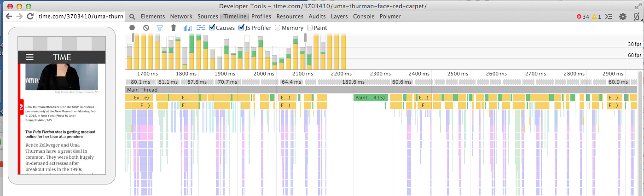
Task: Click the 61.1 ms frame bar
Action: [x=168, y=82]
